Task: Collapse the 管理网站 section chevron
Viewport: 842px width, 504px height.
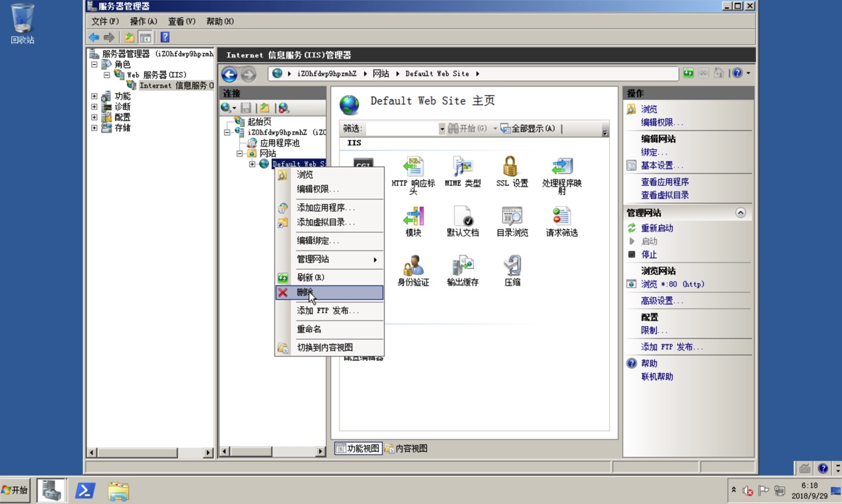Action: click(x=740, y=213)
